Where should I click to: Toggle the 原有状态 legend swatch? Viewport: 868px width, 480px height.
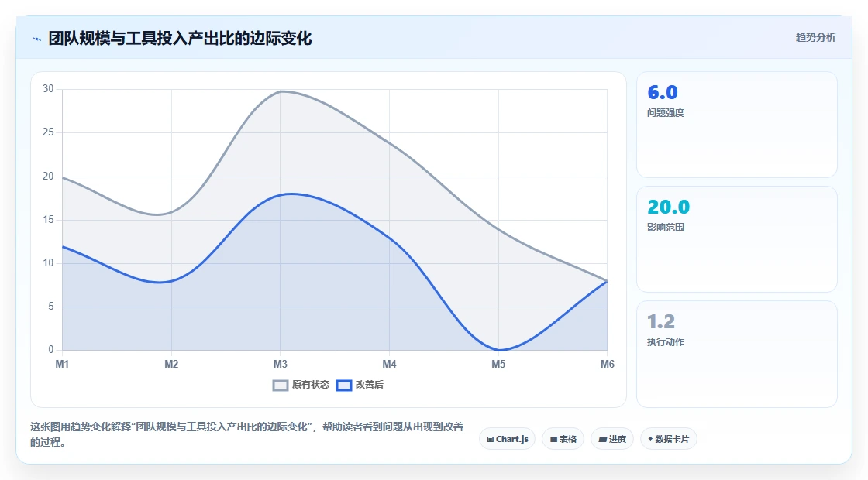pyautogui.click(x=281, y=386)
